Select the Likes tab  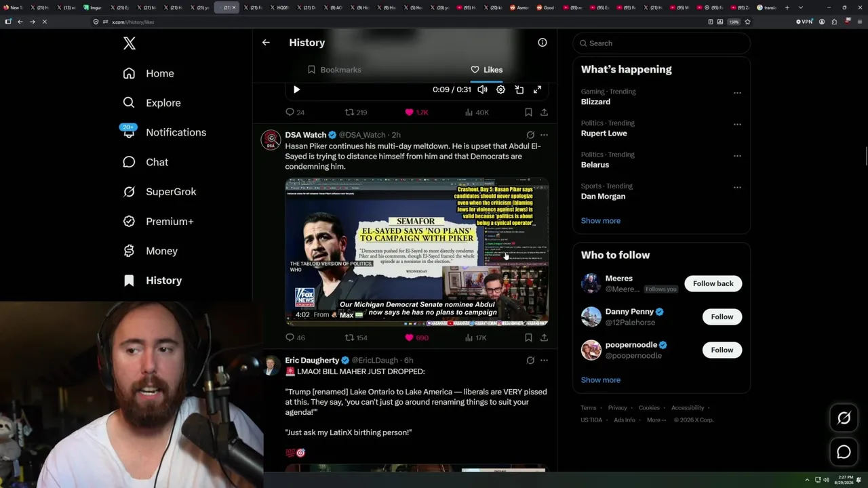(x=486, y=70)
